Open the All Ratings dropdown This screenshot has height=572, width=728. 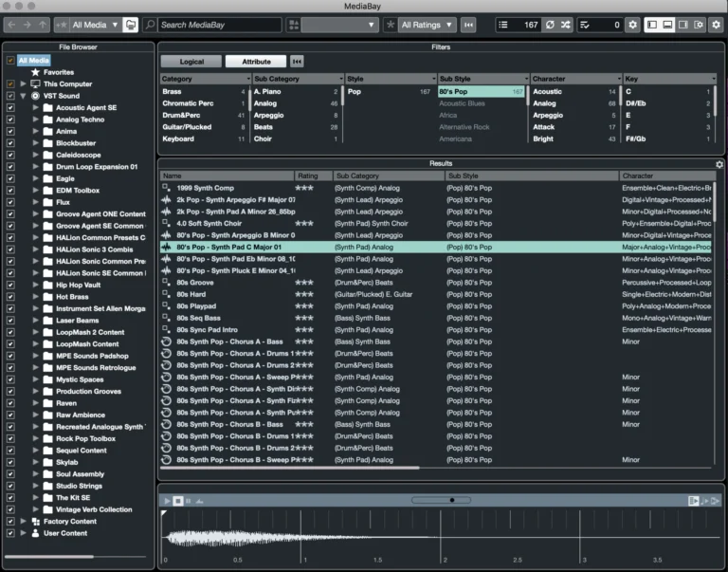[x=427, y=25]
